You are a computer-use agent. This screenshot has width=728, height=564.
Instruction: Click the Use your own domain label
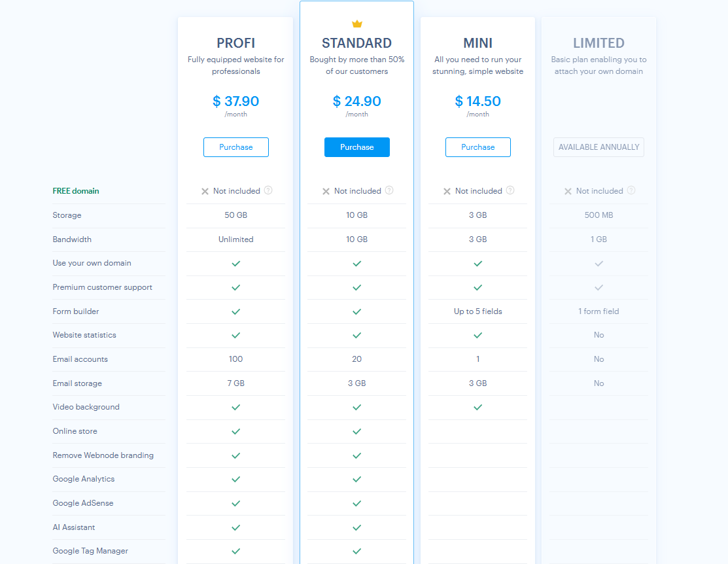coord(92,263)
